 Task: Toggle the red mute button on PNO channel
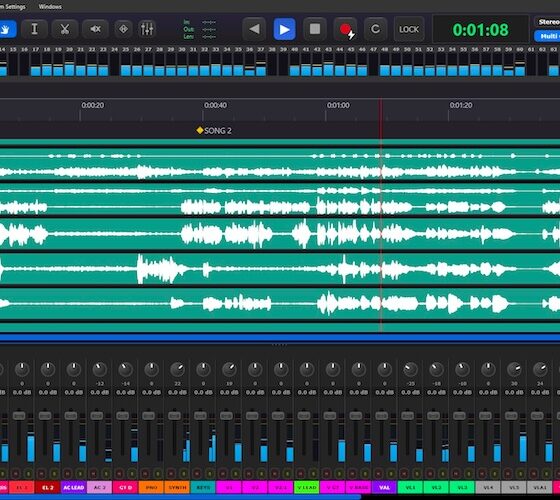(x=145, y=474)
